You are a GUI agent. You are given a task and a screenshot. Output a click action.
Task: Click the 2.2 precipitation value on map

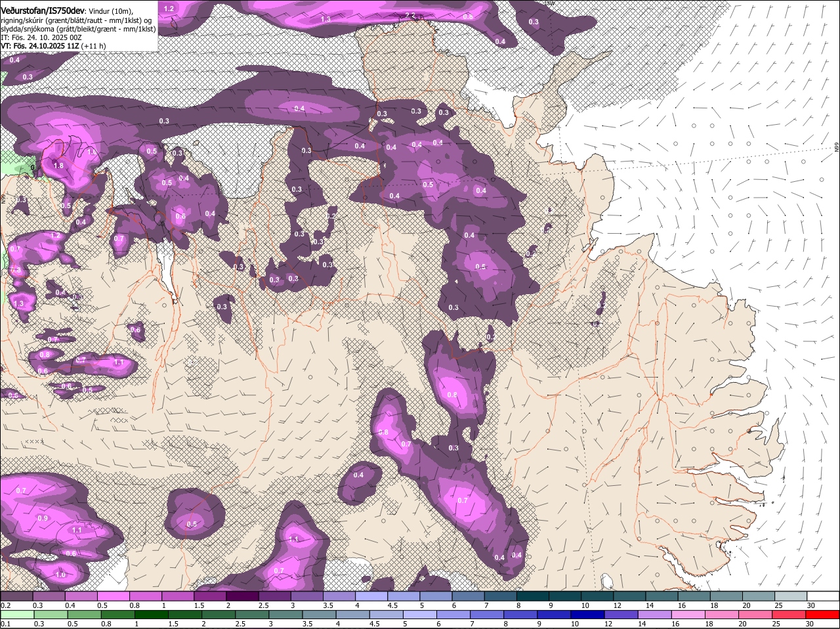coord(411,14)
